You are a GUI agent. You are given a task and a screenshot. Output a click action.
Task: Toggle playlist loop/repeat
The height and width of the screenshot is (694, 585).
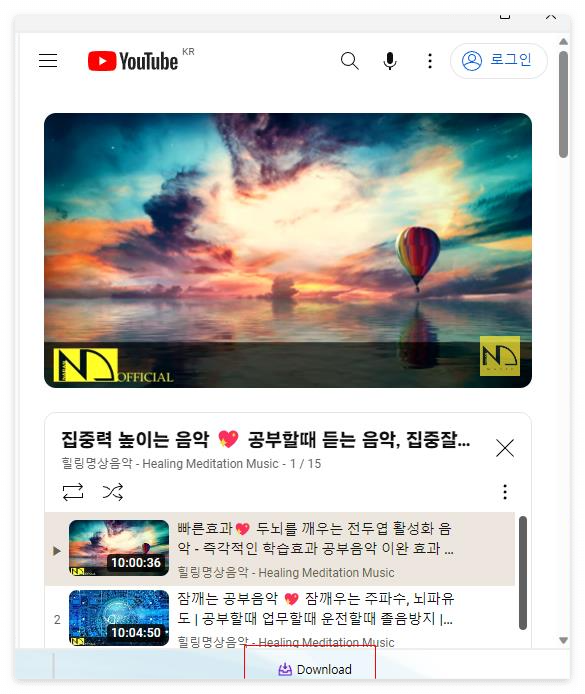point(73,492)
